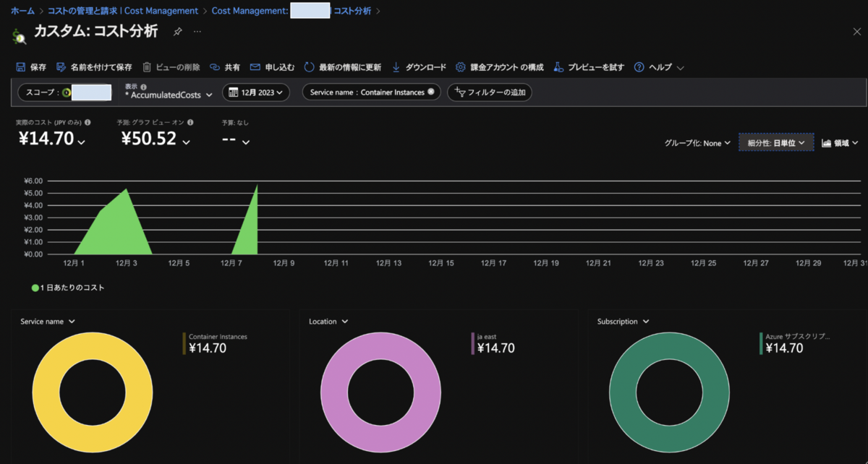Open the ellipsis more options menu near the title
This screenshot has height=464, width=868.
[197, 32]
